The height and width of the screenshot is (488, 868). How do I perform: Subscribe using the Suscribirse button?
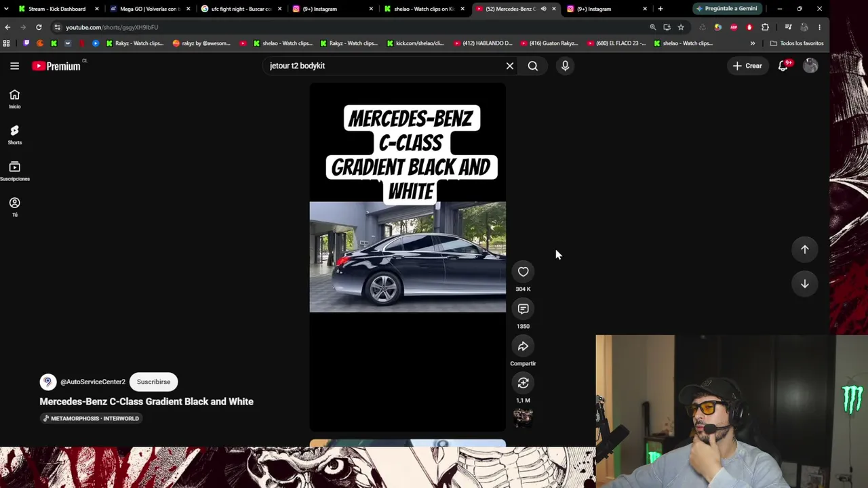[153, 382]
